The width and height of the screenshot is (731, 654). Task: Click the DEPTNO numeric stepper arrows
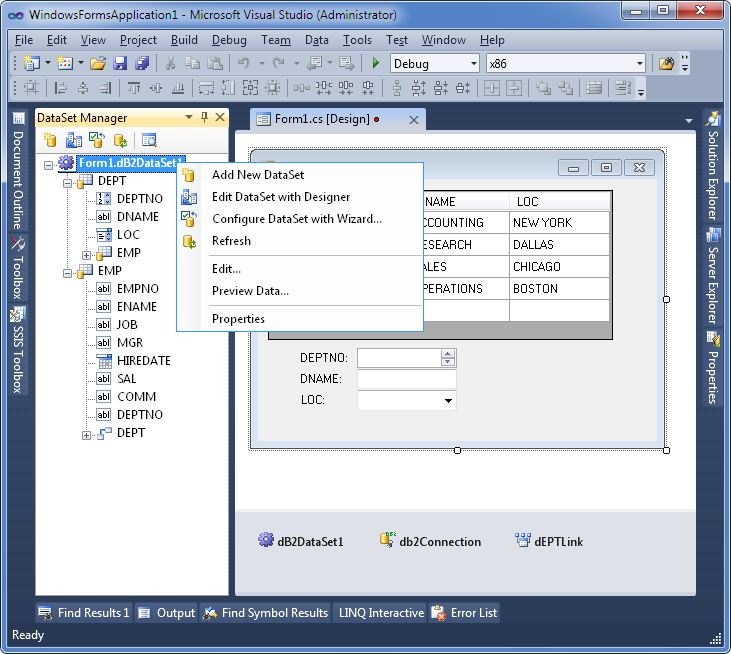[448, 358]
